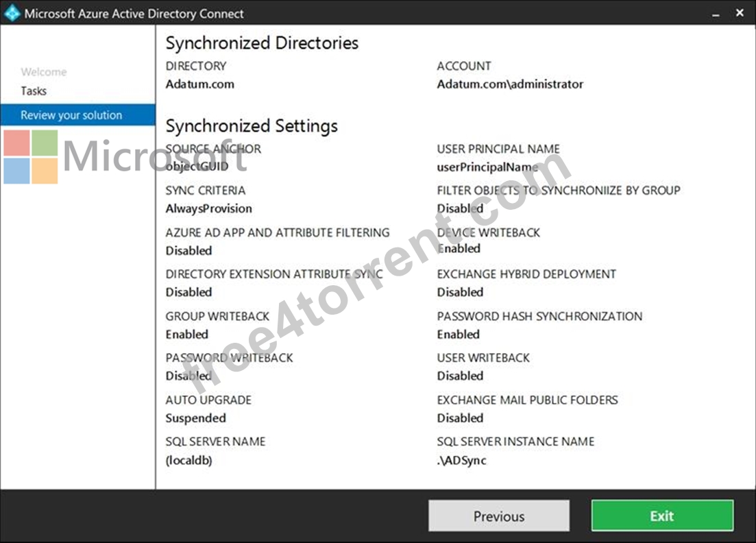Select the Suspended auto upgrade value
This screenshot has height=543, width=756.
point(196,419)
